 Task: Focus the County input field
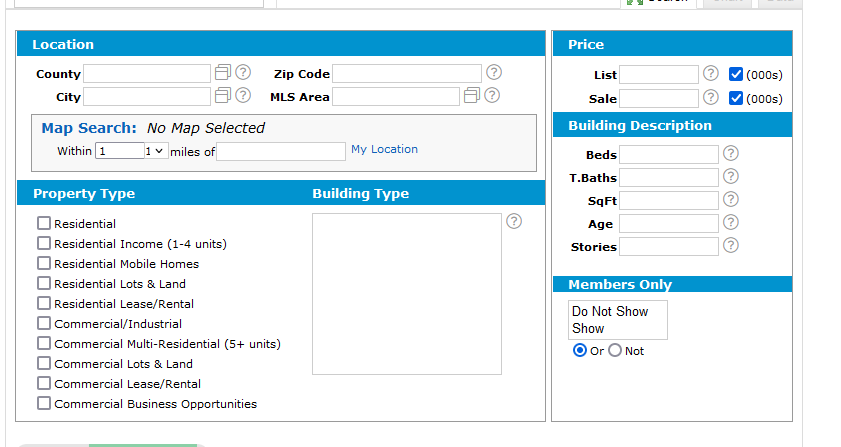click(147, 74)
